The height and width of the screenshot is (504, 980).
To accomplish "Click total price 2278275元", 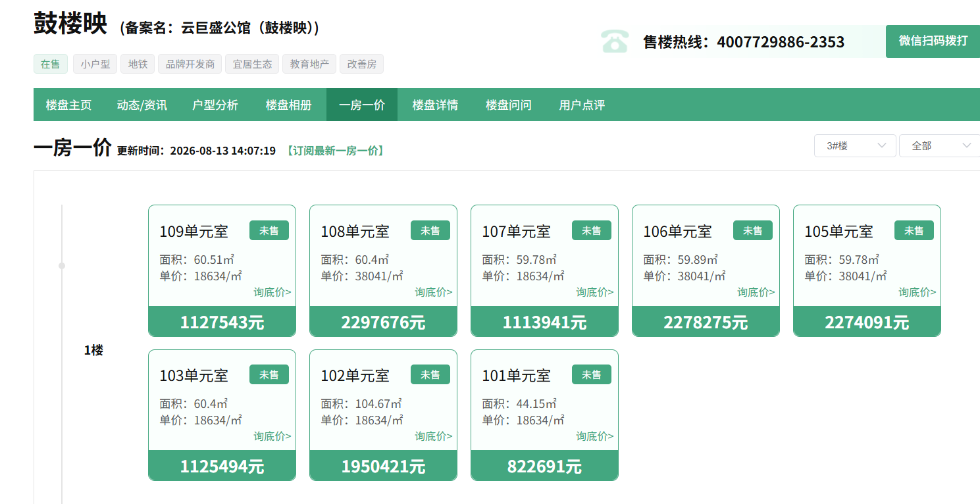I will point(706,322).
